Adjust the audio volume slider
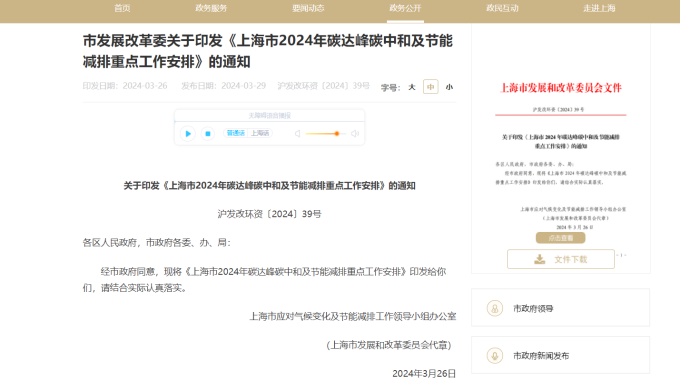 point(326,134)
